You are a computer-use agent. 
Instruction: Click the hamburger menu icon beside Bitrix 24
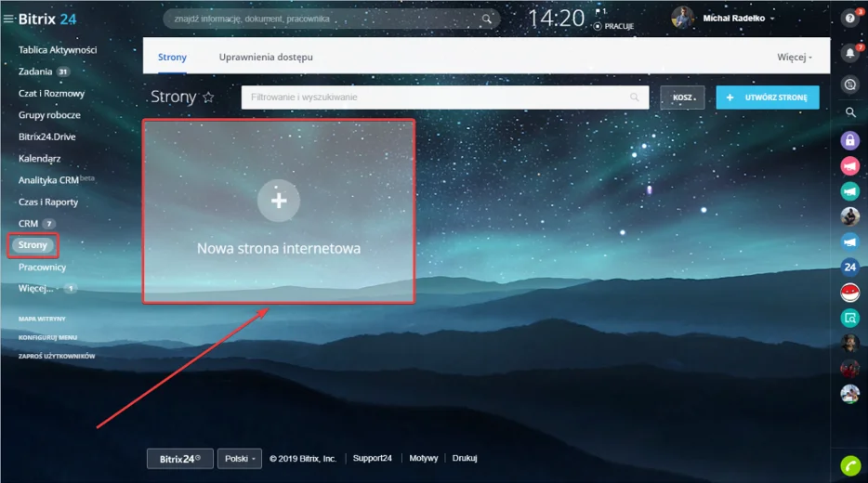click(x=9, y=19)
